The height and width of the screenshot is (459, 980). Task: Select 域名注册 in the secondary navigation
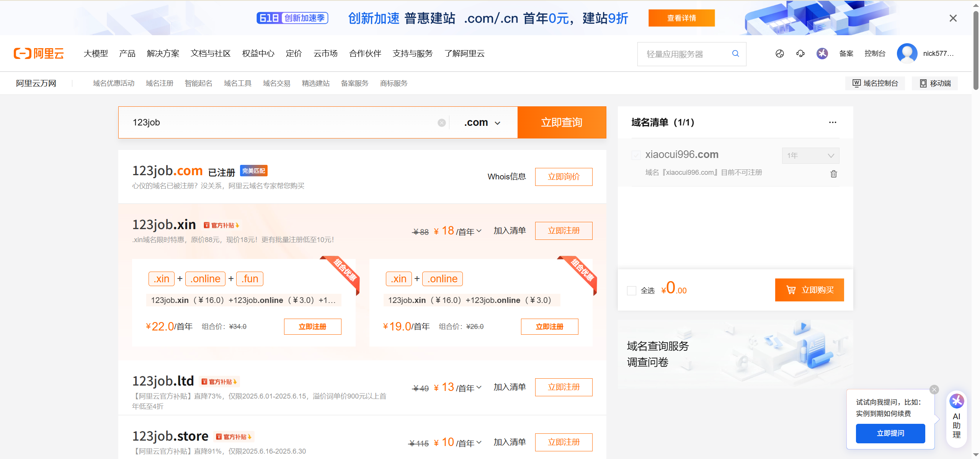(x=159, y=83)
